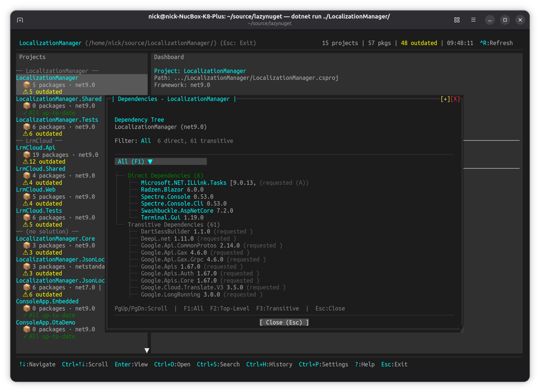Image resolution: width=540 pixels, height=392 pixels.
Task: Collapse Direct Dependencies (6) tree node
Action: coord(166,176)
